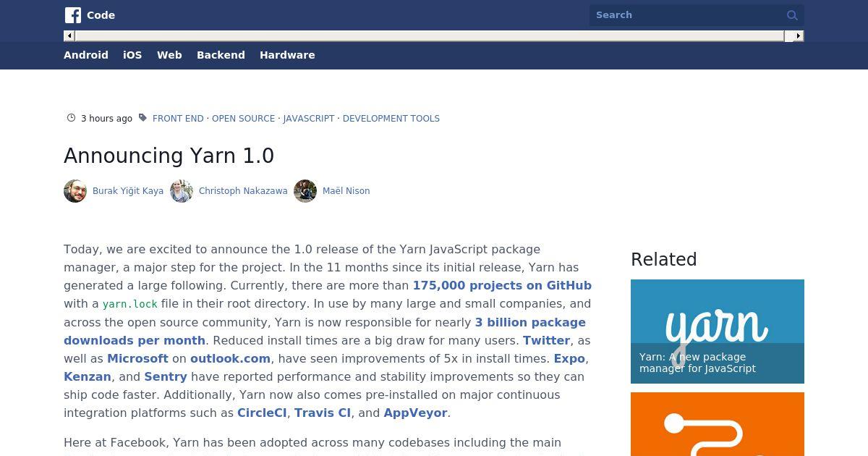868x456 pixels.
Task: Open the AppVeyor link
Action: coord(415,413)
